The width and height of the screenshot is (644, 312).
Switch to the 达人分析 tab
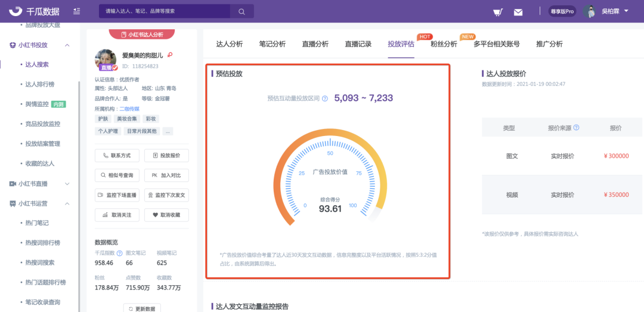(x=230, y=44)
